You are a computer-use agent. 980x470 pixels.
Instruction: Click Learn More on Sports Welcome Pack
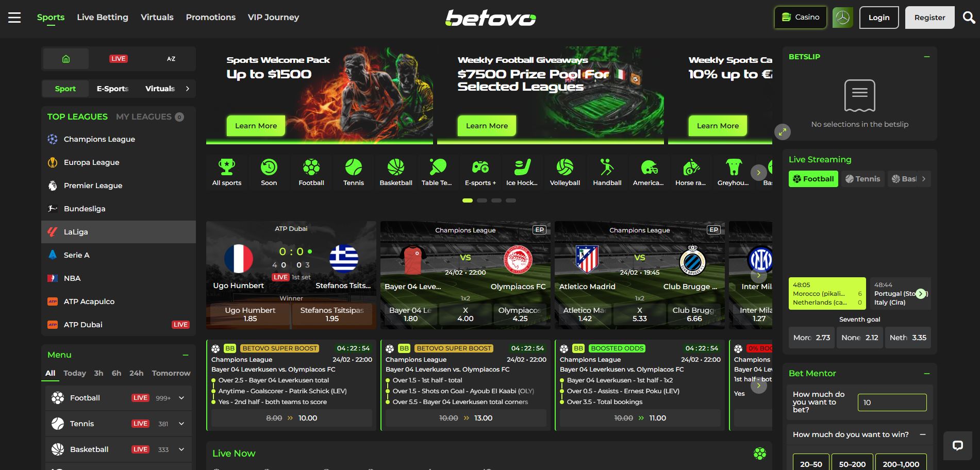point(256,126)
